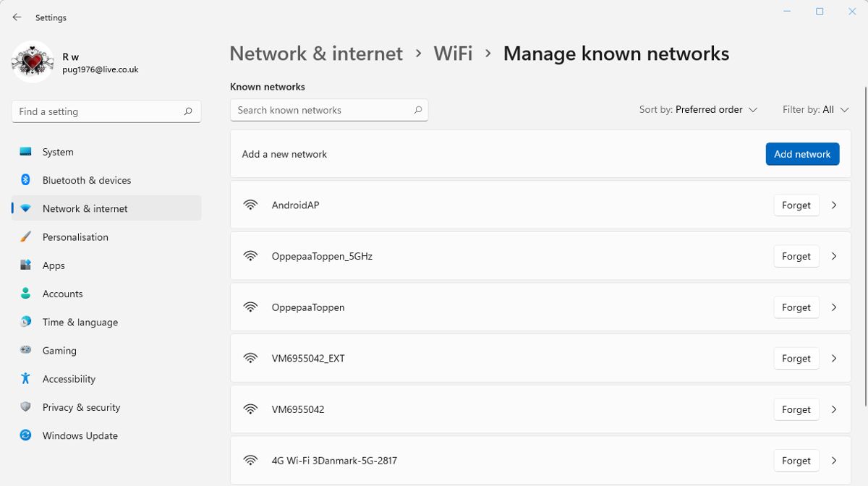Open WiFi from the breadcrumb path
This screenshot has height=486, width=868.
coord(453,53)
